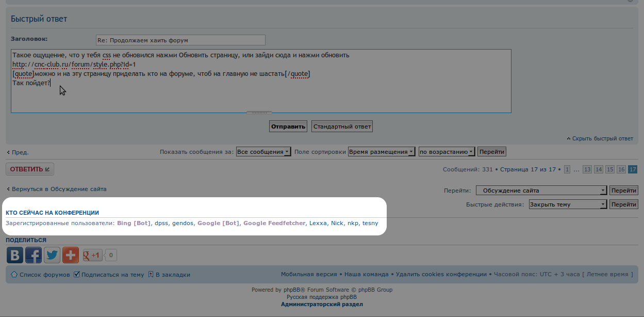The width and height of the screenshot is (644, 317).
Task: Toggle the 'Подписаться на тему' checkbox
Action: point(77,274)
